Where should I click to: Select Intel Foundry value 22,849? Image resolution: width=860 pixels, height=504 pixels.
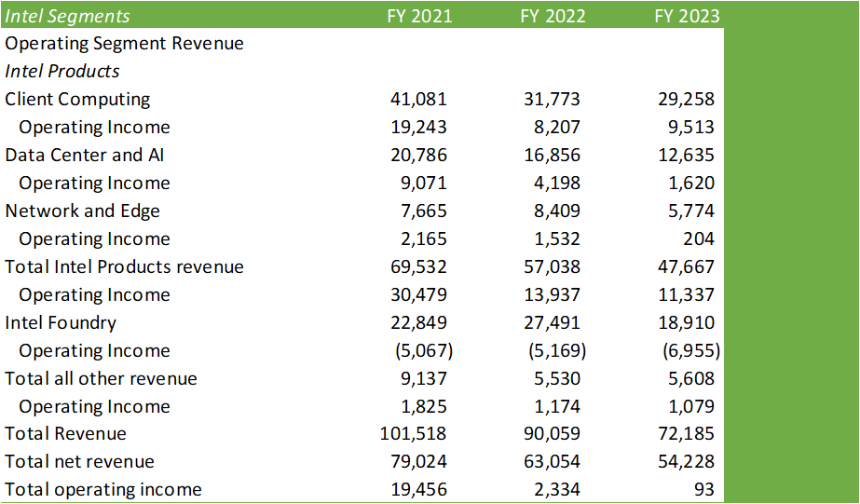click(x=418, y=323)
